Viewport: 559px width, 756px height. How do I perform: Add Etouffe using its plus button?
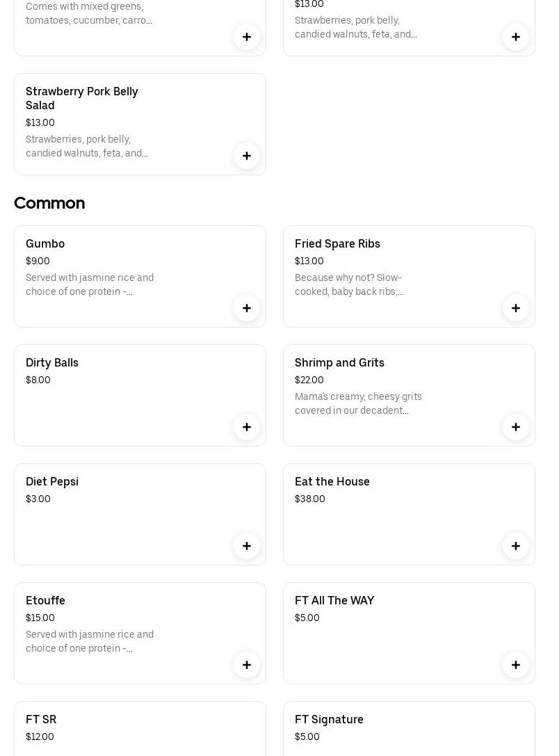click(247, 665)
